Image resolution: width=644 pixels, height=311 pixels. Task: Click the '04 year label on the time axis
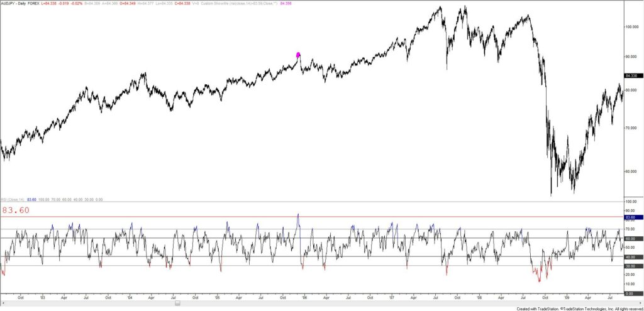130,297
